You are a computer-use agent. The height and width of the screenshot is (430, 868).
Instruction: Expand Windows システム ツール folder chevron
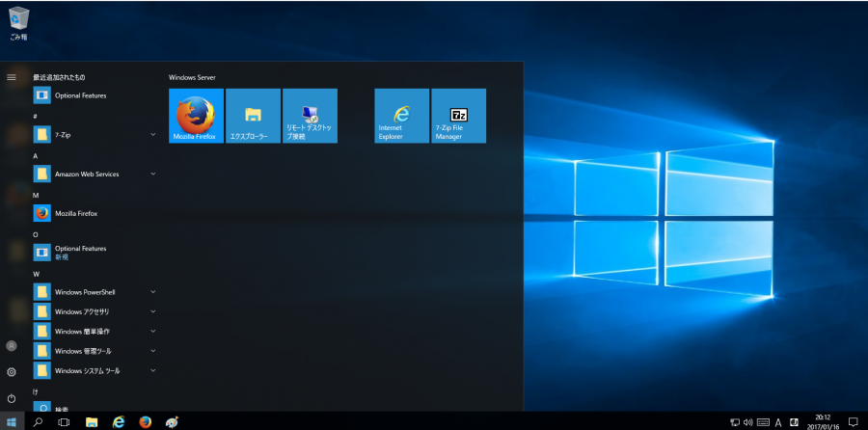tap(152, 370)
